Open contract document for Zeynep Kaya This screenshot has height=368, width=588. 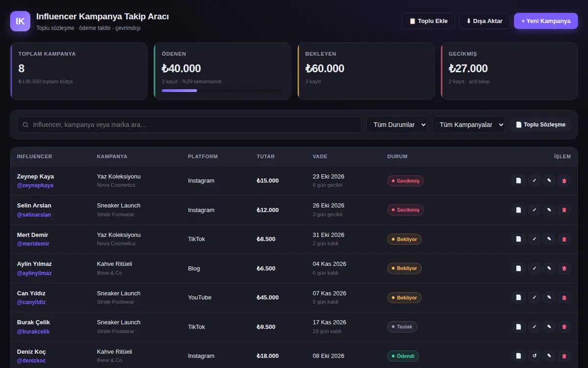tap(518, 181)
